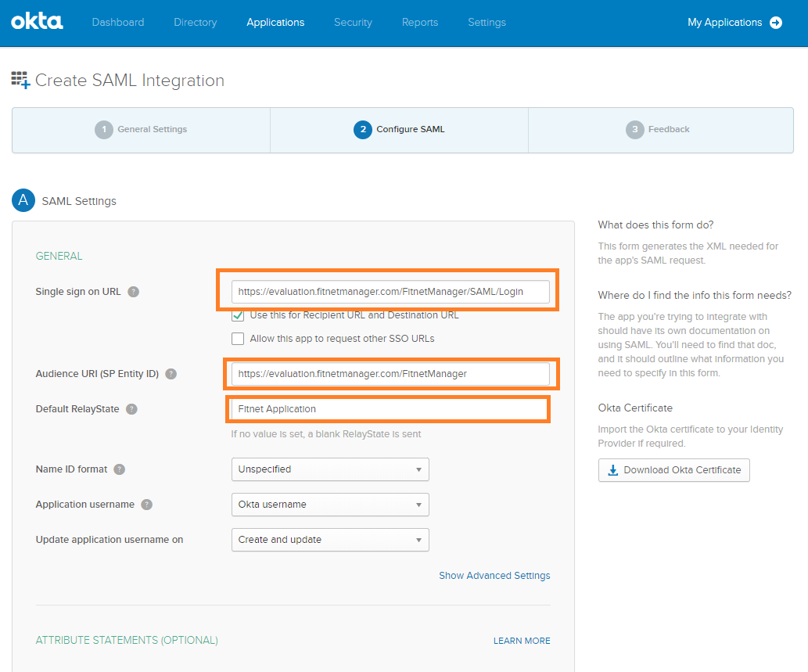The height and width of the screenshot is (672, 808).
Task: Click the My Applications arrow icon
Action: coord(776,23)
